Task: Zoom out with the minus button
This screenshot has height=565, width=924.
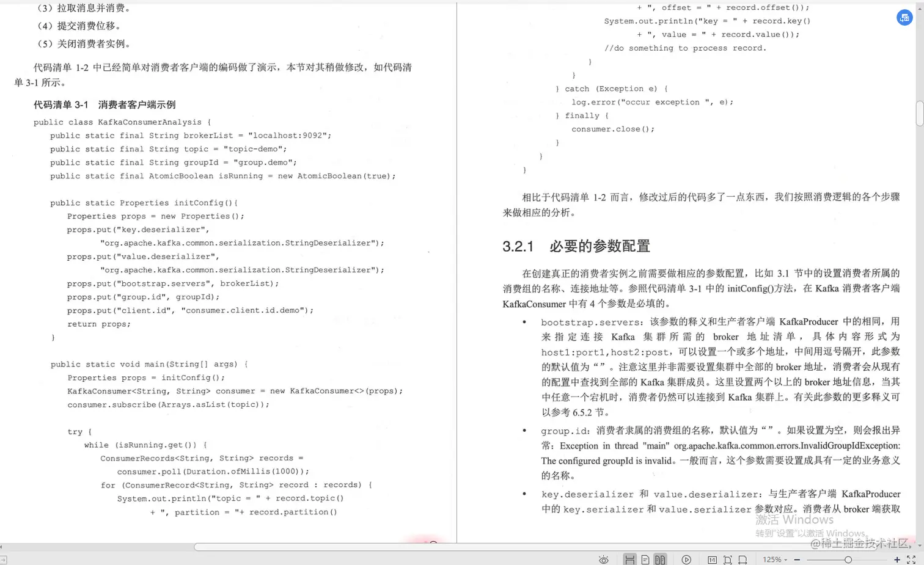Action: coord(796,559)
